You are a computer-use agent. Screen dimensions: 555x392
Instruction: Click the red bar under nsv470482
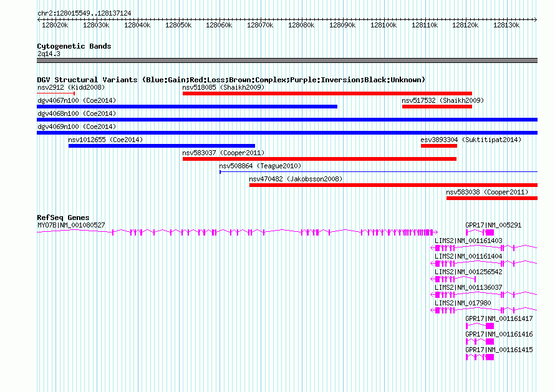point(393,185)
